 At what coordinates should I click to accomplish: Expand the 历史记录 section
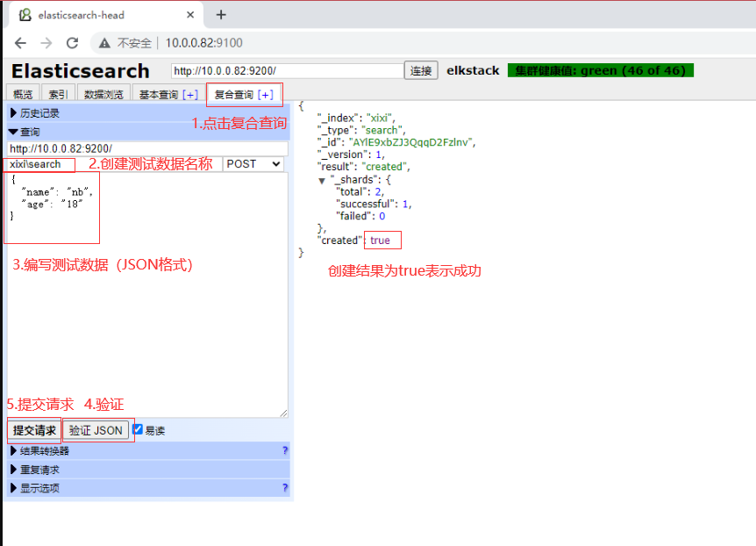[148, 113]
